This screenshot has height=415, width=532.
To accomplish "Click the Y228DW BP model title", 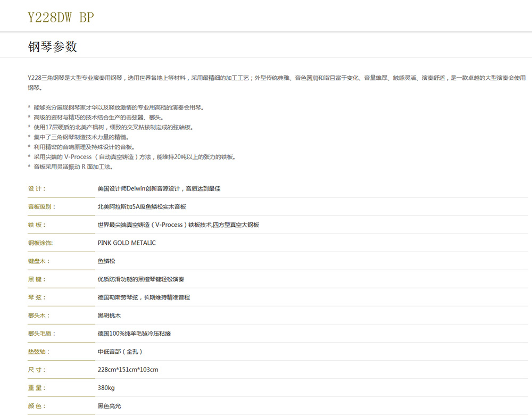I will coord(61,17).
